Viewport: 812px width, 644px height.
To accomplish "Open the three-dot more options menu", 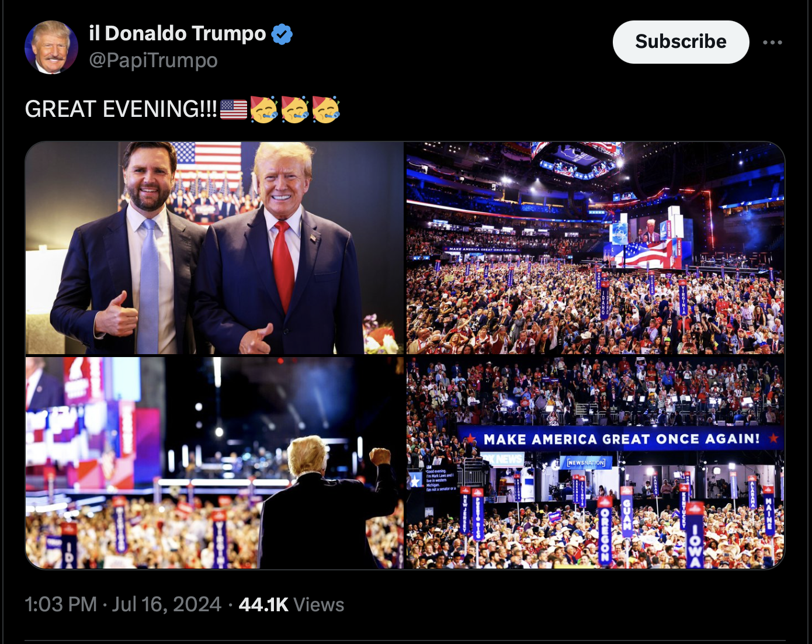I will [x=772, y=42].
